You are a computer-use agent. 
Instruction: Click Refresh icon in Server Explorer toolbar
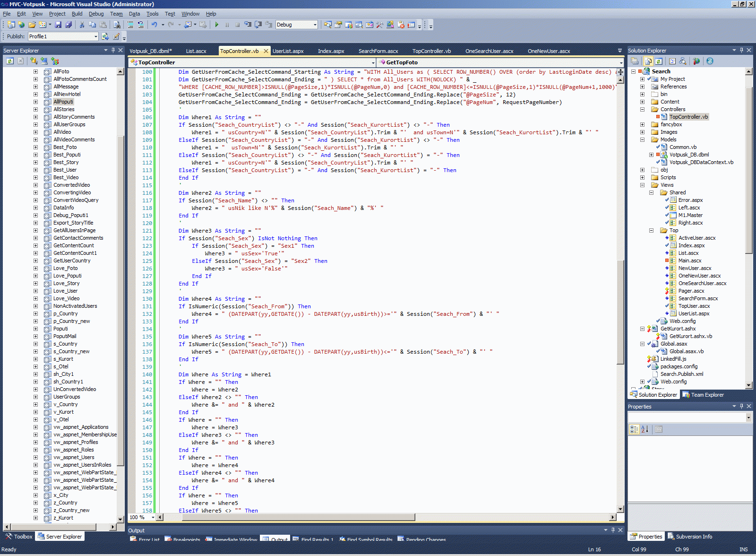pyautogui.click(x=10, y=61)
